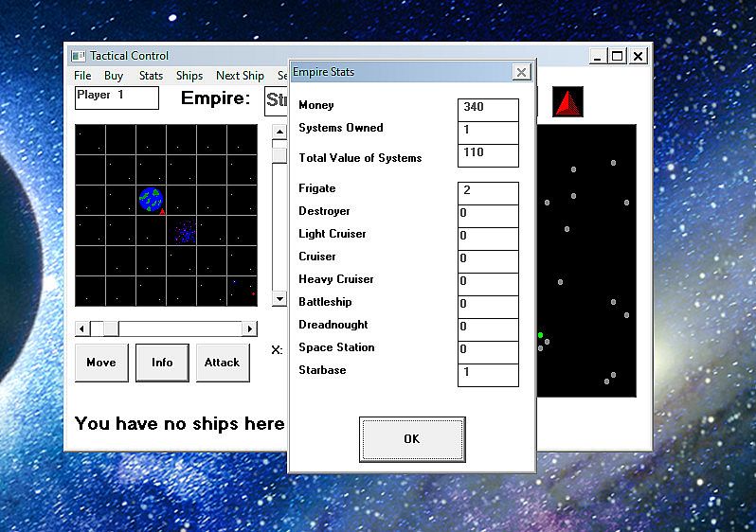Viewport: 756px width, 532px height.
Task: Click the Frigate count field
Action: point(488,193)
